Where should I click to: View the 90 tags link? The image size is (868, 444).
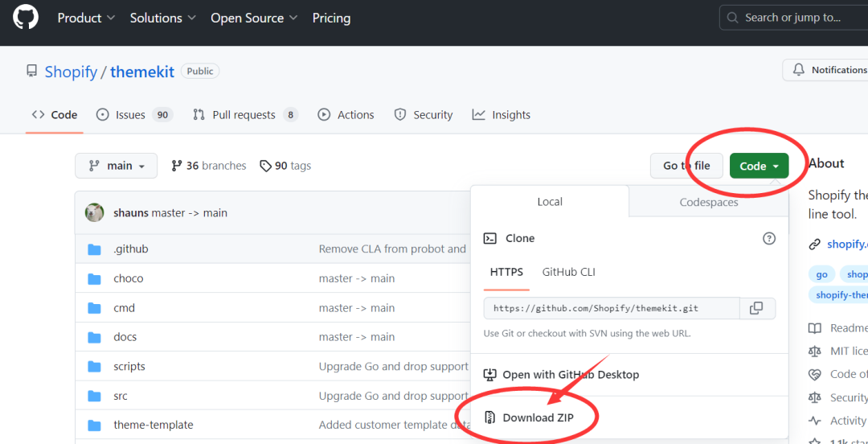[285, 166]
